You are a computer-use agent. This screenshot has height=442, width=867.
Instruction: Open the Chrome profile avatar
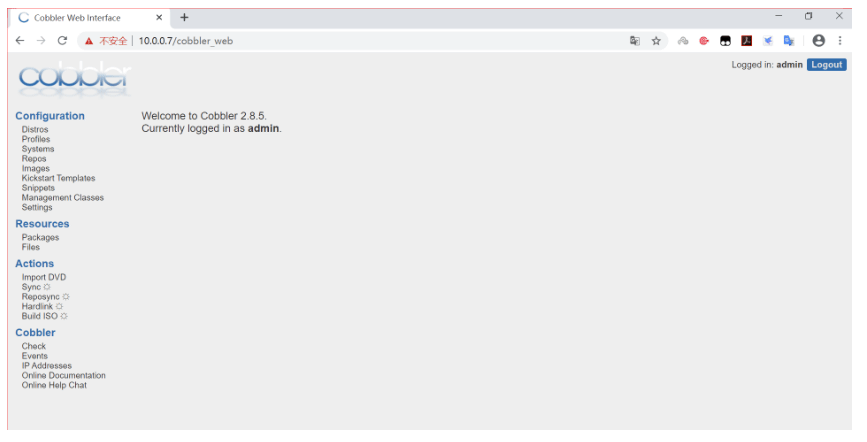818,40
